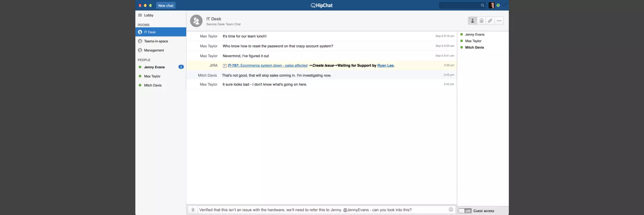
Task: Show room members with the person icon
Action: click(472, 21)
